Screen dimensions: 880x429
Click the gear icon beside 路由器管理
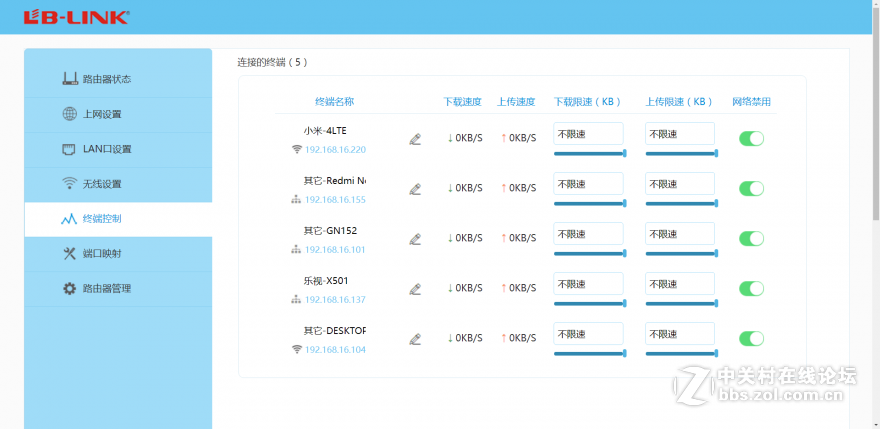point(69,289)
